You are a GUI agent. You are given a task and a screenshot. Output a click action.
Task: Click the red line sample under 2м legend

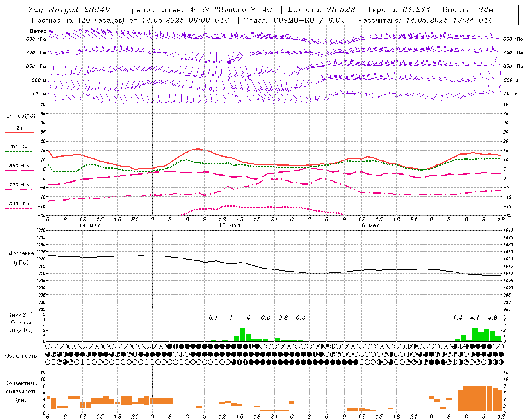(19, 133)
